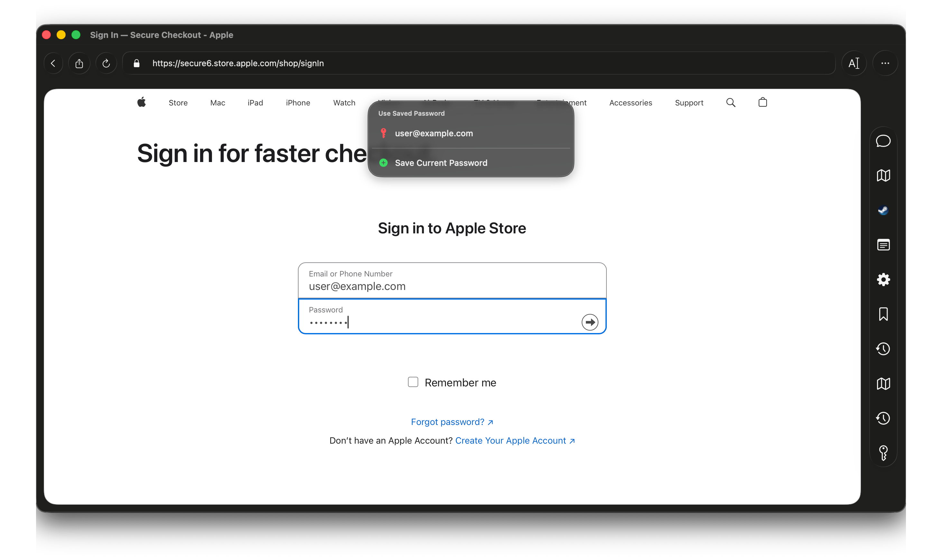942x560 pixels.
Task: Click into the Password field
Action: (452, 316)
